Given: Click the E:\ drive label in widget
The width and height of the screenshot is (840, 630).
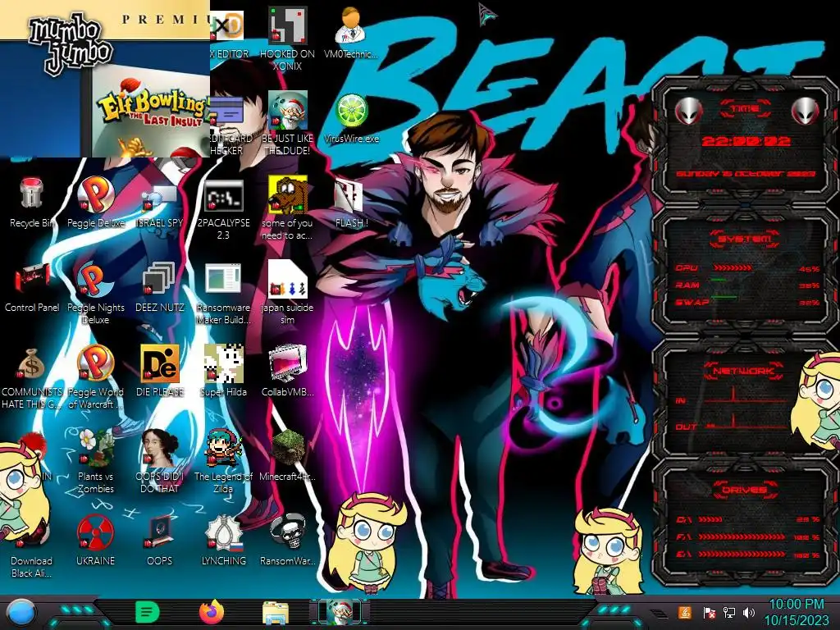Looking at the screenshot, I should 683,555.
